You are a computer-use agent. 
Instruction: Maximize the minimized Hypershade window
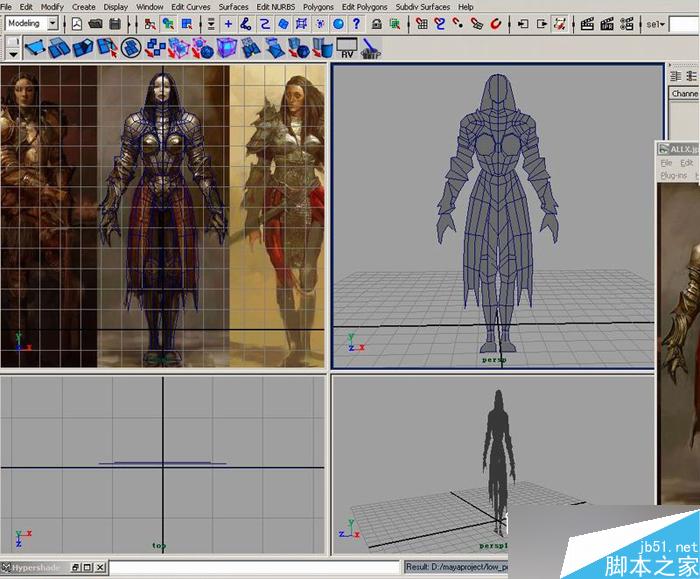88,567
